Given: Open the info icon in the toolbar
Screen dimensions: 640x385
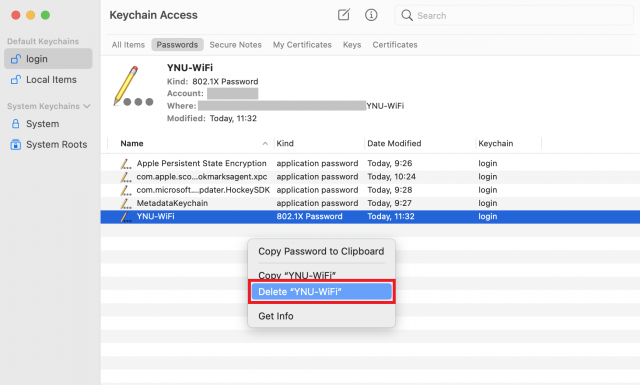Looking at the screenshot, I should pyautogui.click(x=371, y=15).
